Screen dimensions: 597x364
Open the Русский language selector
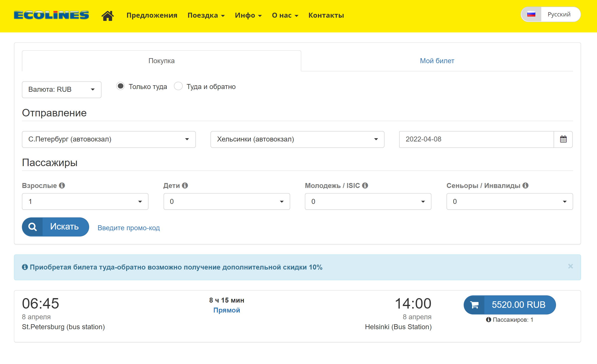coord(551,14)
